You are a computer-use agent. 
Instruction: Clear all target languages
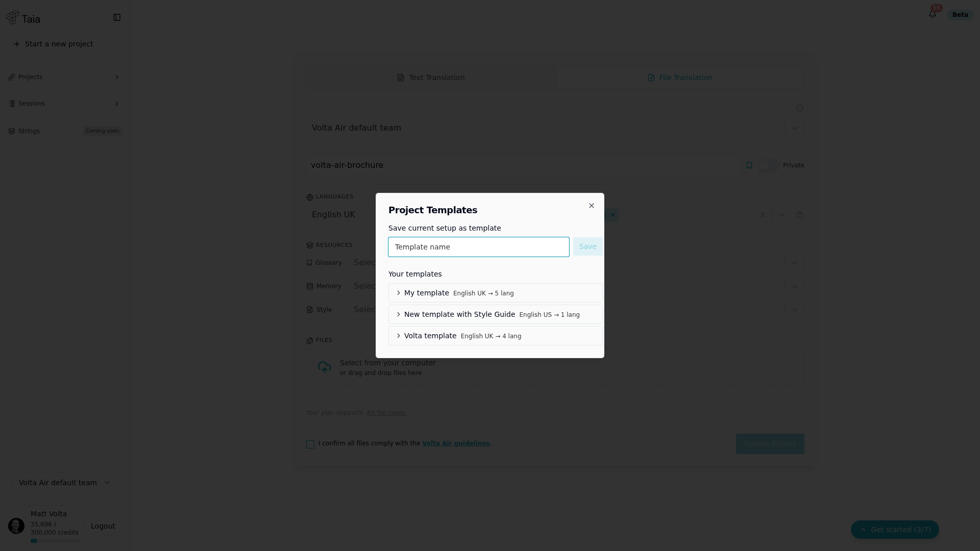pyautogui.click(x=763, y=215)
